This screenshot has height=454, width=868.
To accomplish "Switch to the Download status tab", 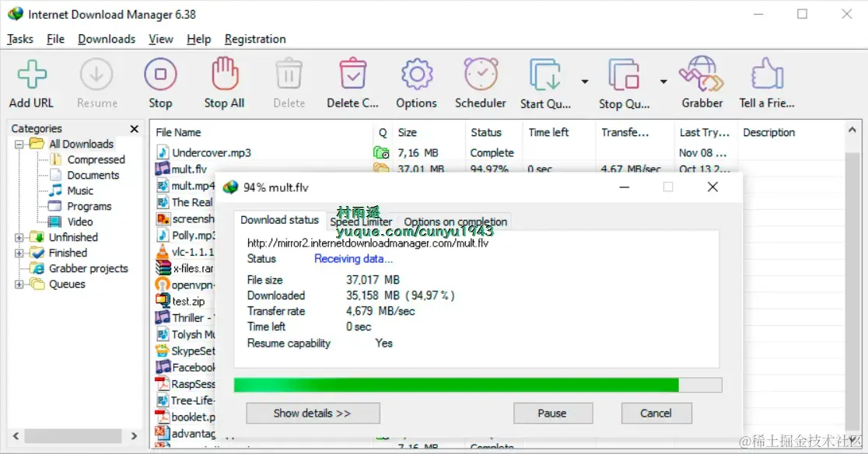I will [279, 219].
